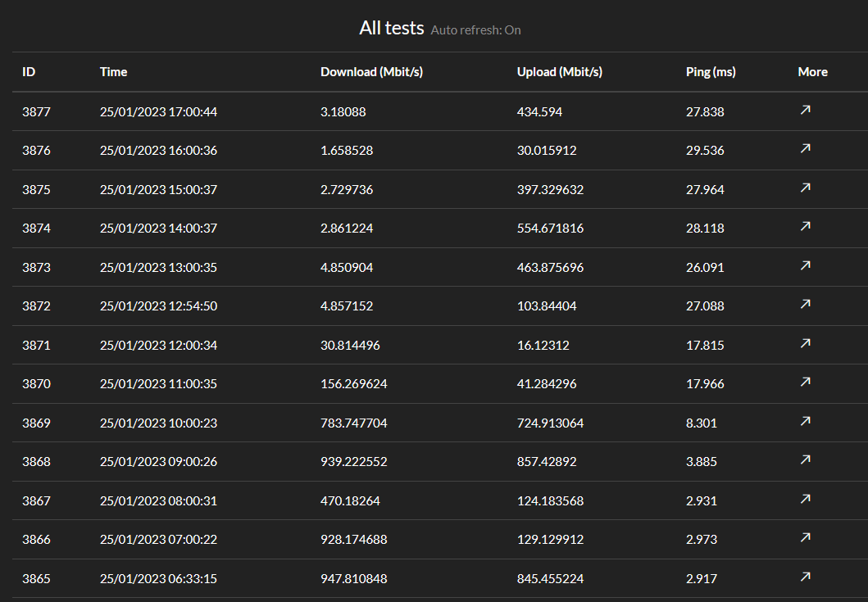Open details arrow for test 3867
This screenshot has height=602, width=868.
805,499
